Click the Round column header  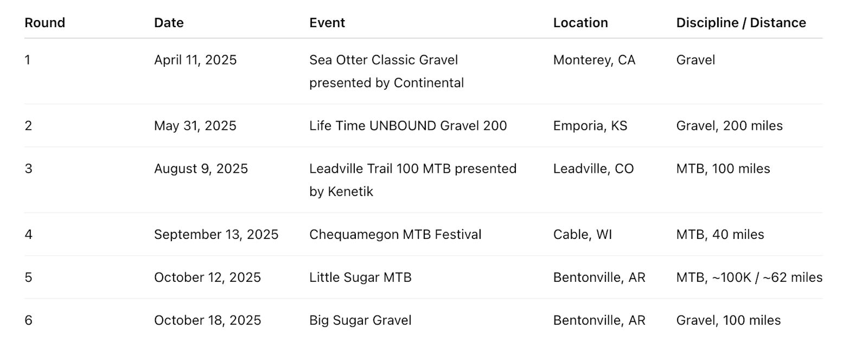click(45, 23)
